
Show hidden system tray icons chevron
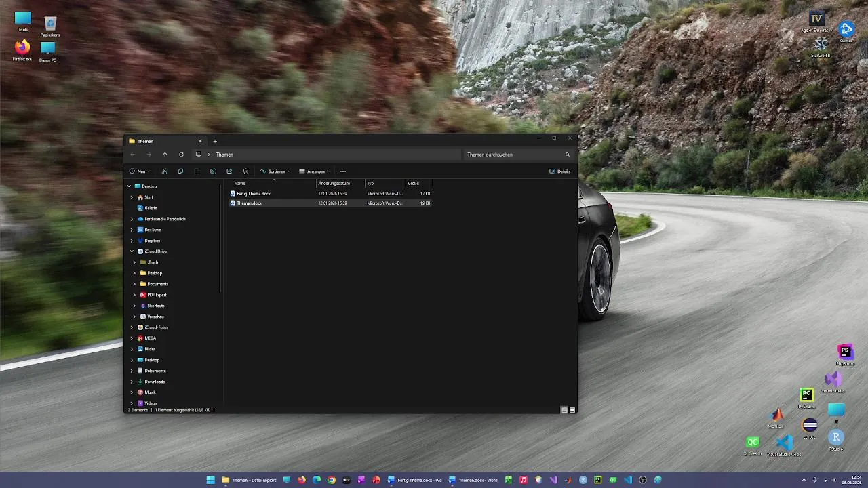tap(805, 480)
